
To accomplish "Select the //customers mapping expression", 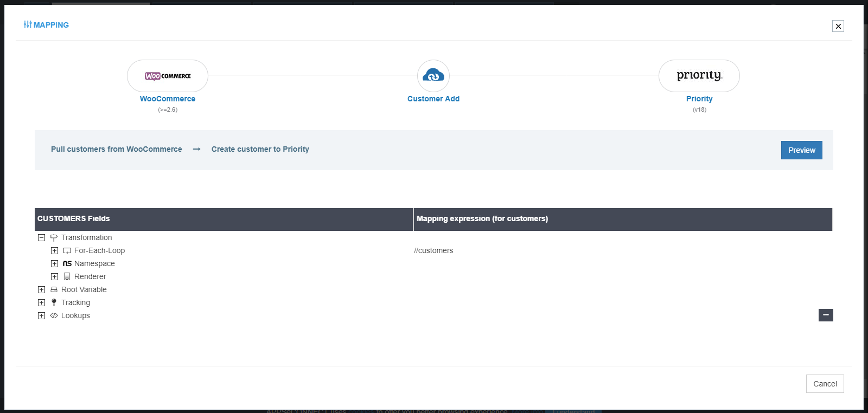I will (433, 251).
